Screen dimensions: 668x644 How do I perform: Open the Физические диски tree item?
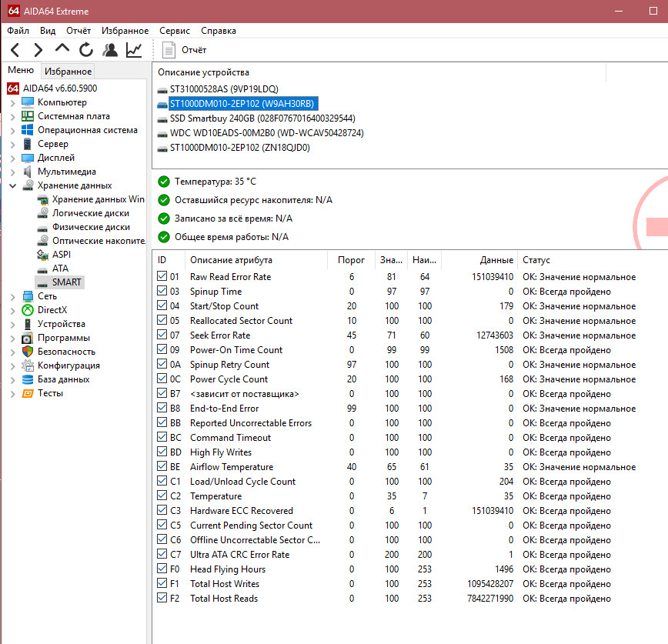91,227
